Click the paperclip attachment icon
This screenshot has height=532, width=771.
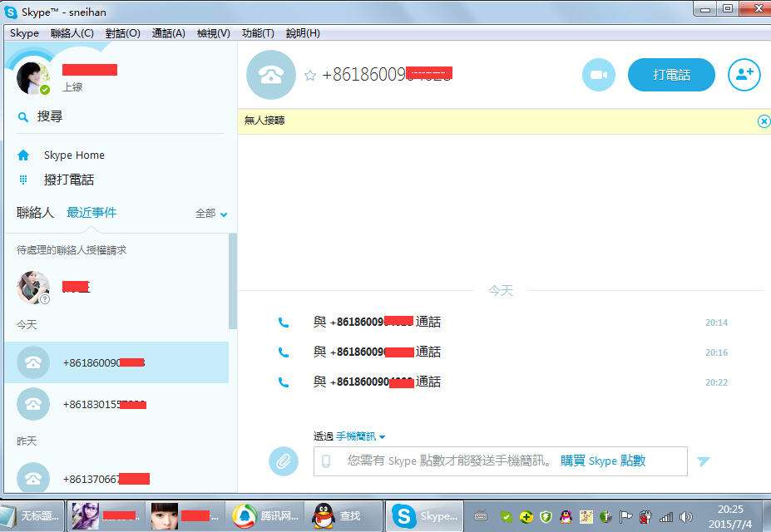[x=284, y=461]
